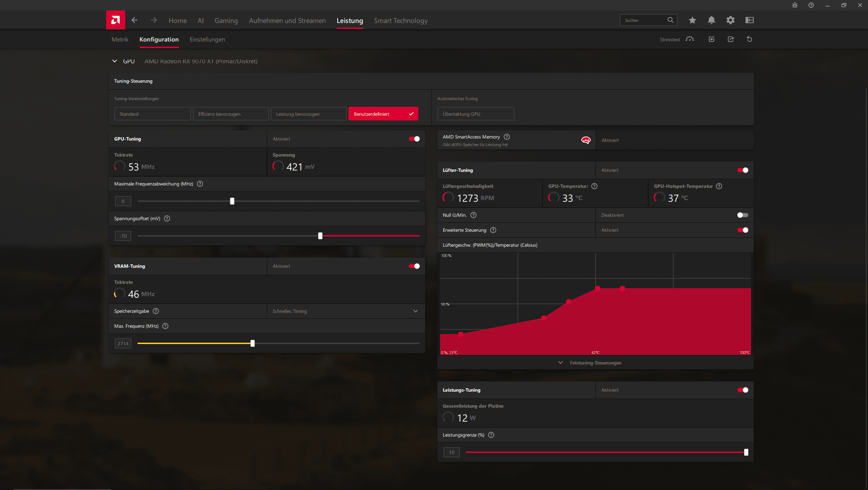Select the Konfiguration subtab

159,39
